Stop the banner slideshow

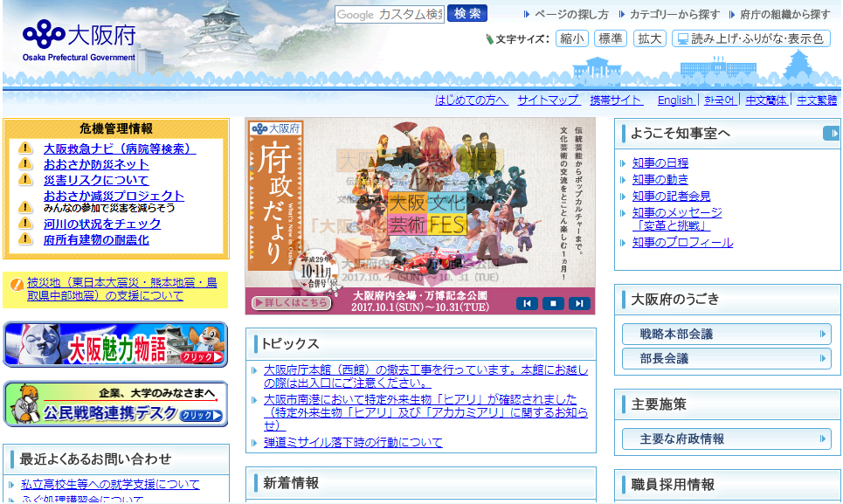point(553,303)
